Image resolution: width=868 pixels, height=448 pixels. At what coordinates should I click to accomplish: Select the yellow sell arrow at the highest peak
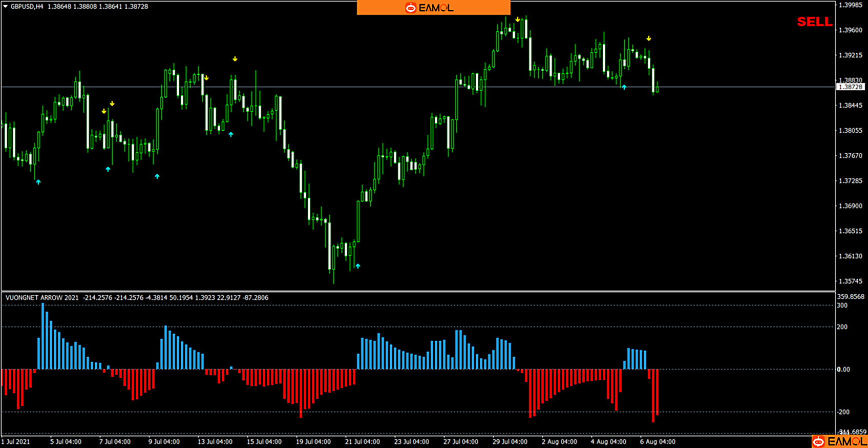tap(518, 19)
